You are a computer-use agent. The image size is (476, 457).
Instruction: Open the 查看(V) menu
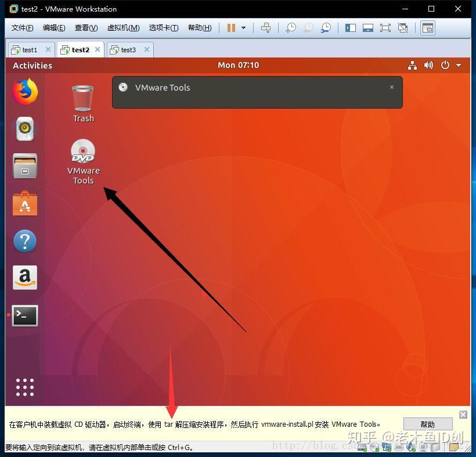coord(86,28)
